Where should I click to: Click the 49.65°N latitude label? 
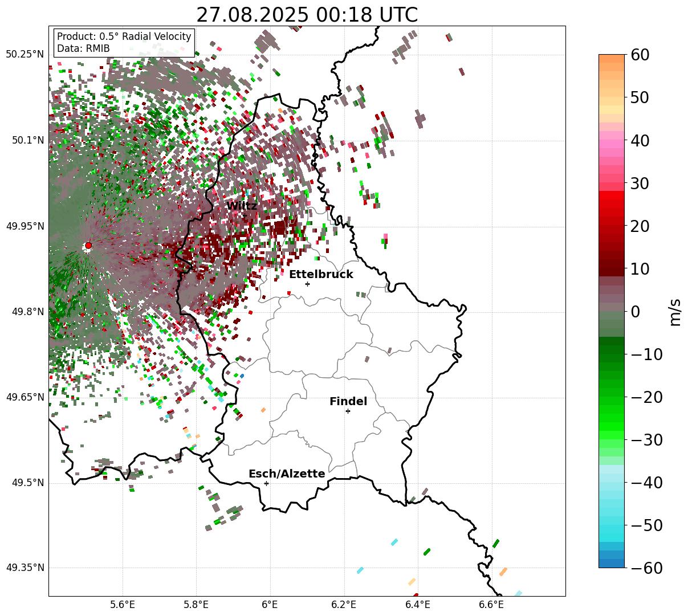tap(25, 397)
